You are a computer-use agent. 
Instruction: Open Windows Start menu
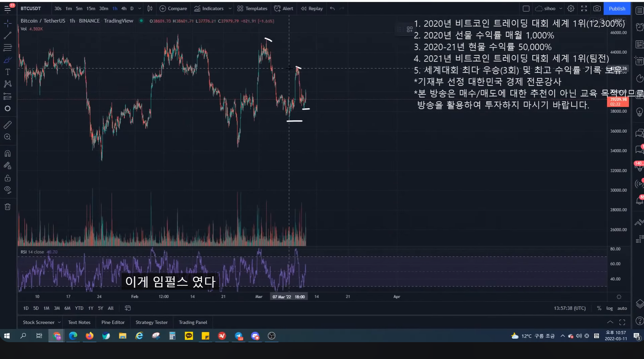7,336
